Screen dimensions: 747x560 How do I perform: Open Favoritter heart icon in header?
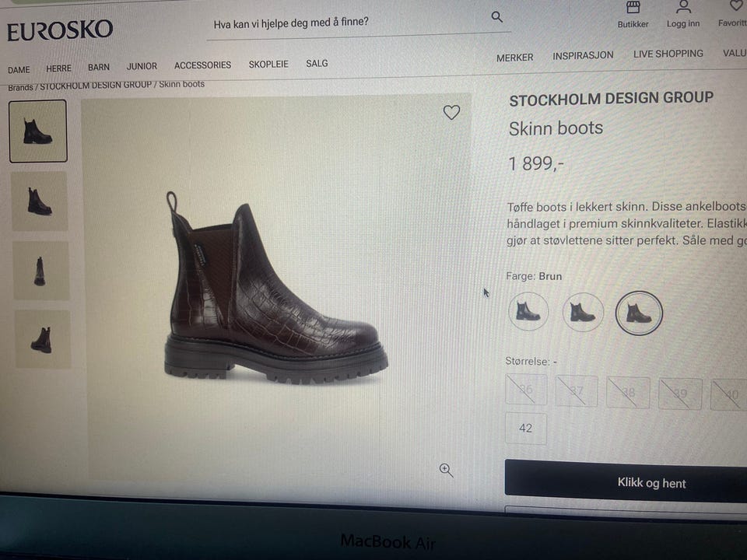tap(735, 7)
